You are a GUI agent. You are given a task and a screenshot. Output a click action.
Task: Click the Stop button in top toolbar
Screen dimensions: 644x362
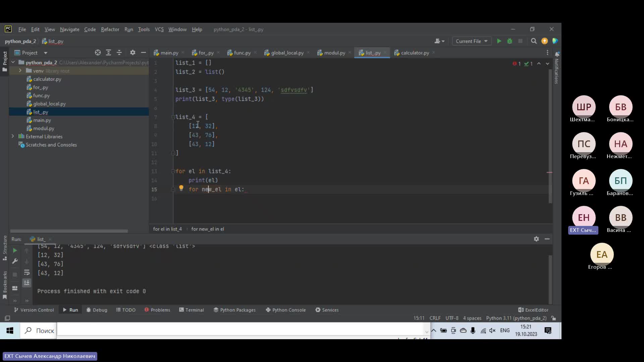(520, 41)
